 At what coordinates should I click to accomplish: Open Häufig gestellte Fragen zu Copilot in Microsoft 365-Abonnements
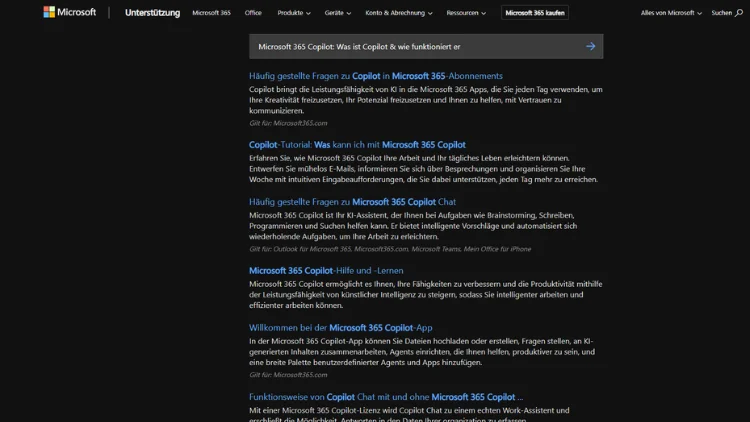click(375, 76)
